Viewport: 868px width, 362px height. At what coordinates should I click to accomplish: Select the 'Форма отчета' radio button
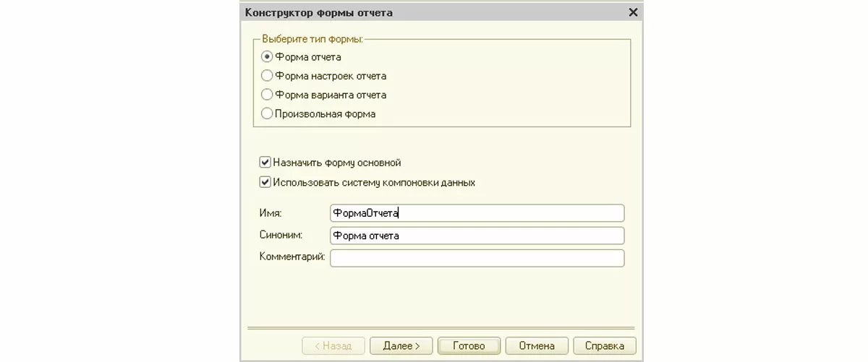coord(267,57)
